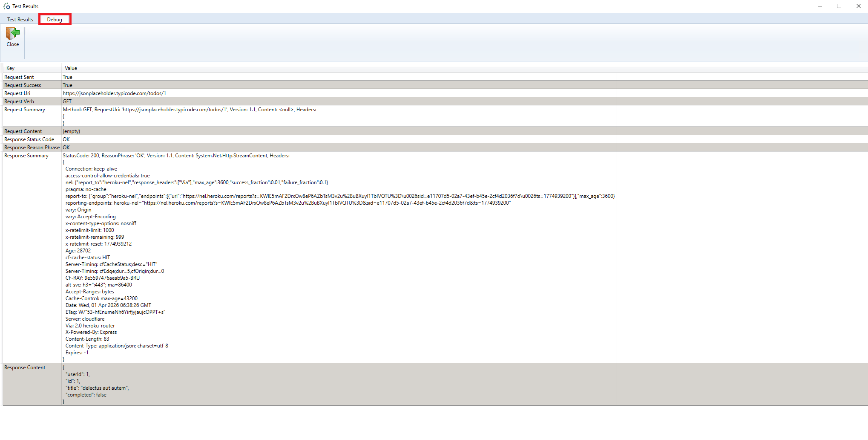Select the Request Content key cell
This screenshot has height=440, width=868.
coord(32,131)
